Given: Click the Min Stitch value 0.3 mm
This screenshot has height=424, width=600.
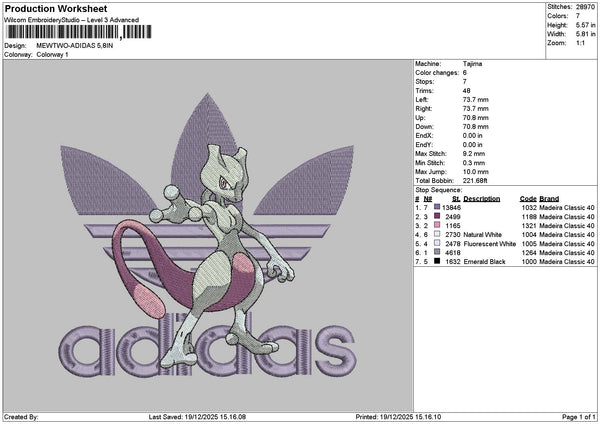Looking at the screenshot, I should coord(474,163).
